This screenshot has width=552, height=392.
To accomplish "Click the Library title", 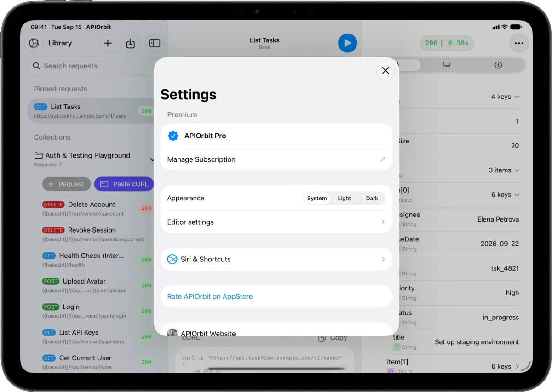I will (x=60, y=43).
